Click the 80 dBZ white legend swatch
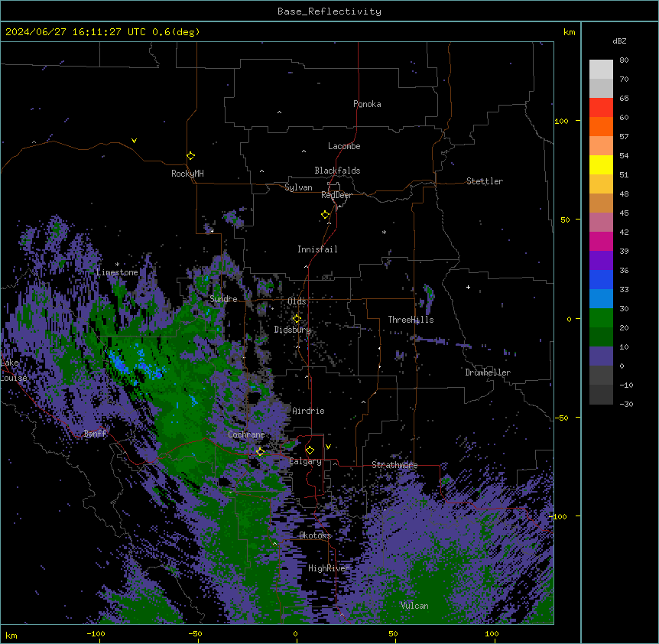 (601, 70)
